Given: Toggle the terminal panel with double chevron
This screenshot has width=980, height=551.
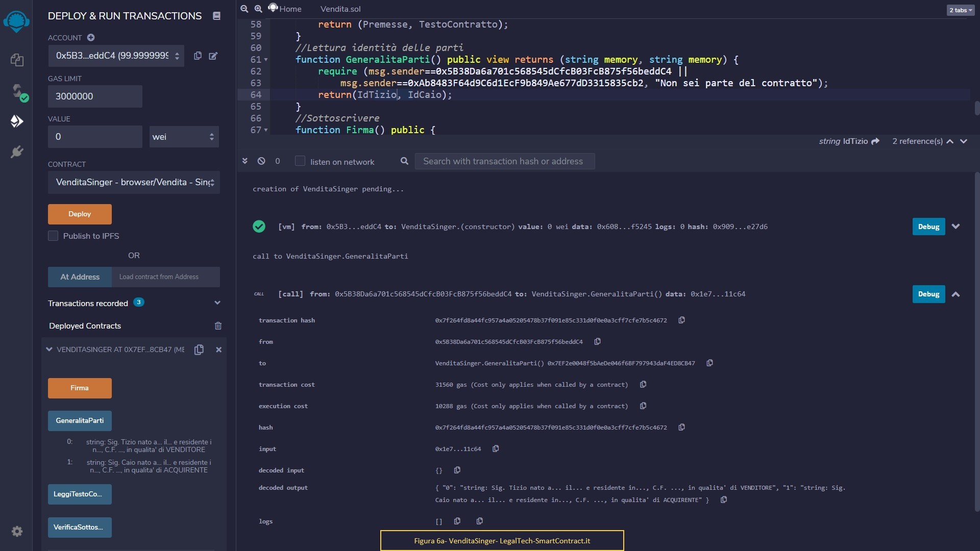Looking at the screenshot, I should click(x=245, y=161).
